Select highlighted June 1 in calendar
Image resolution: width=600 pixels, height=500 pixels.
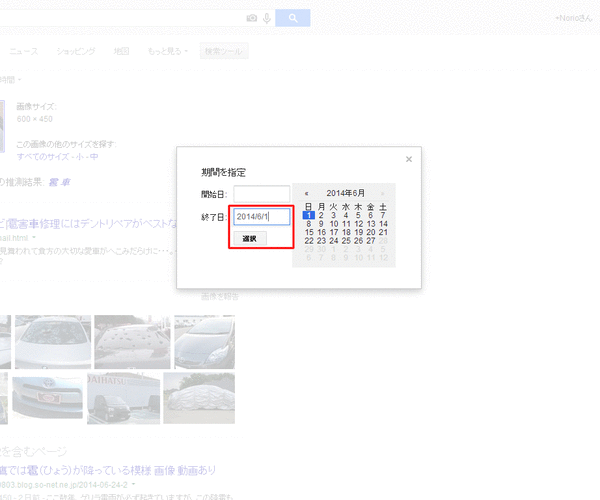(x=309, y=215)
